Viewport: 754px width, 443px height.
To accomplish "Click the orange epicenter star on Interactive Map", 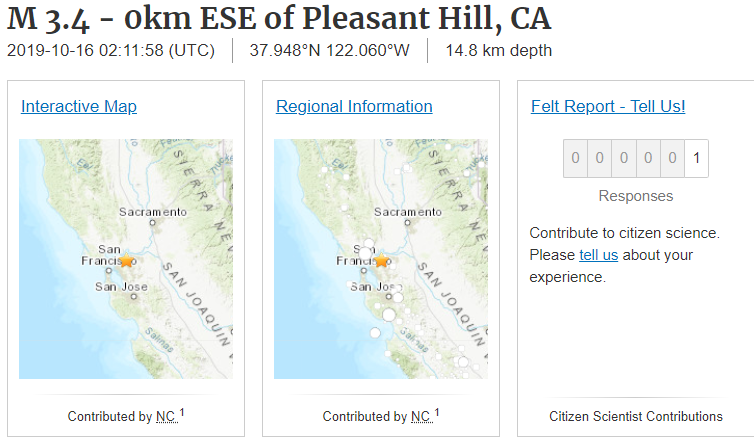I will [x=126, y=262].
